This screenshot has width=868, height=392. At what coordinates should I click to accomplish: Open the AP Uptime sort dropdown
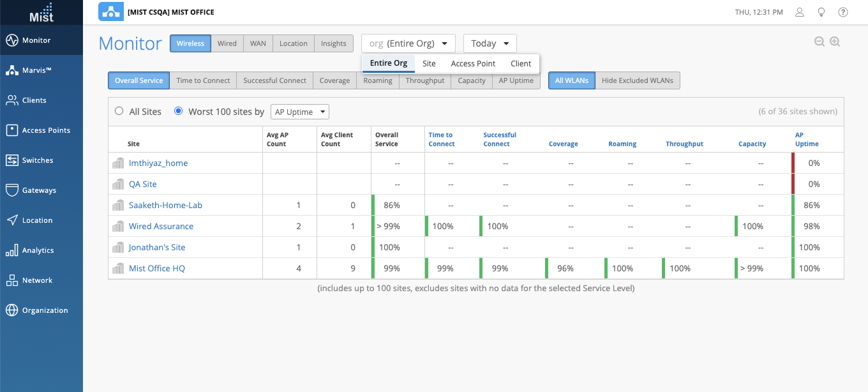tap(300, 112)
